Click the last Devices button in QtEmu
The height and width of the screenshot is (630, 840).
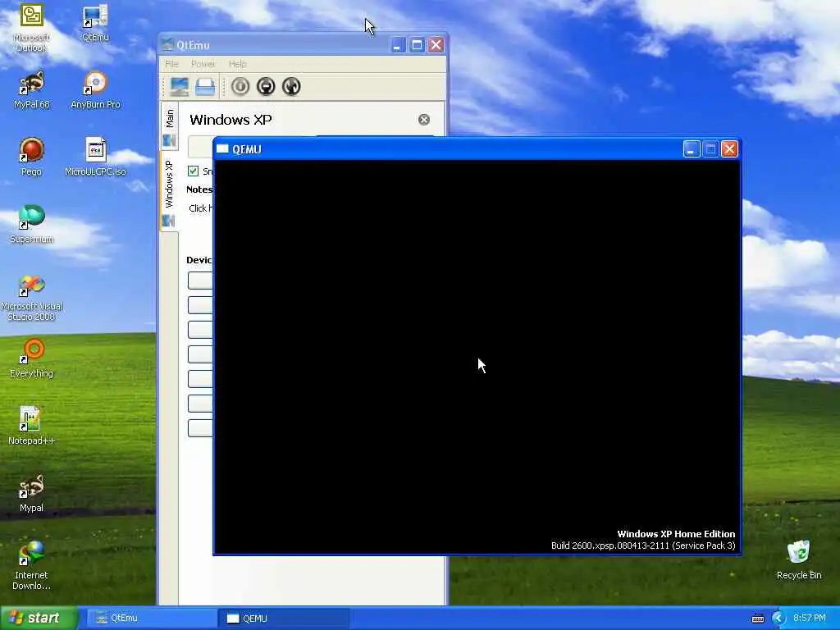click(200, 428)
